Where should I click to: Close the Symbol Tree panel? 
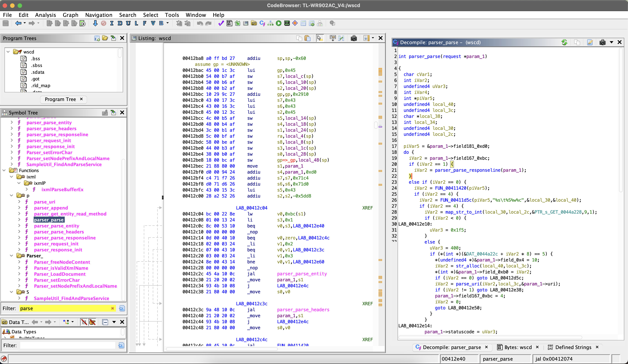[x=122, y=112]
